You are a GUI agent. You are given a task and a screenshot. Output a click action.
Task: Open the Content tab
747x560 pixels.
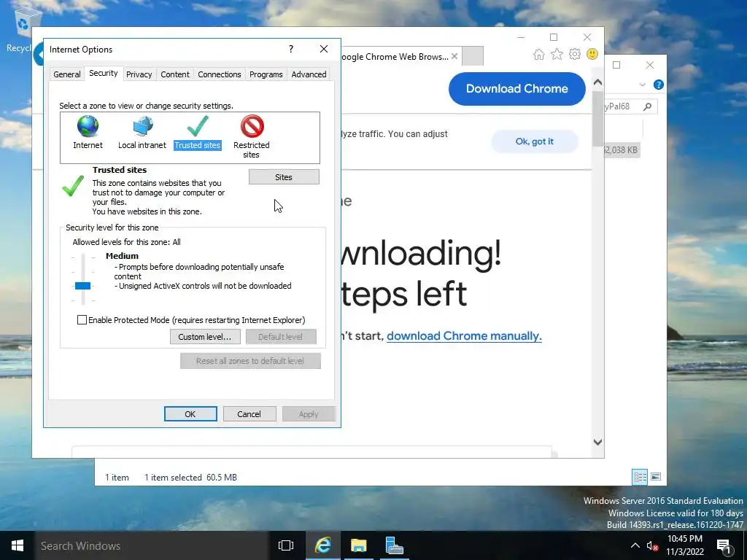tap(175, 74)
